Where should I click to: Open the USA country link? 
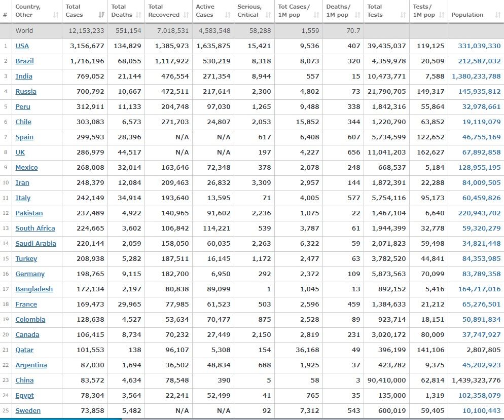pyautogui.click(x=22, y=46)
